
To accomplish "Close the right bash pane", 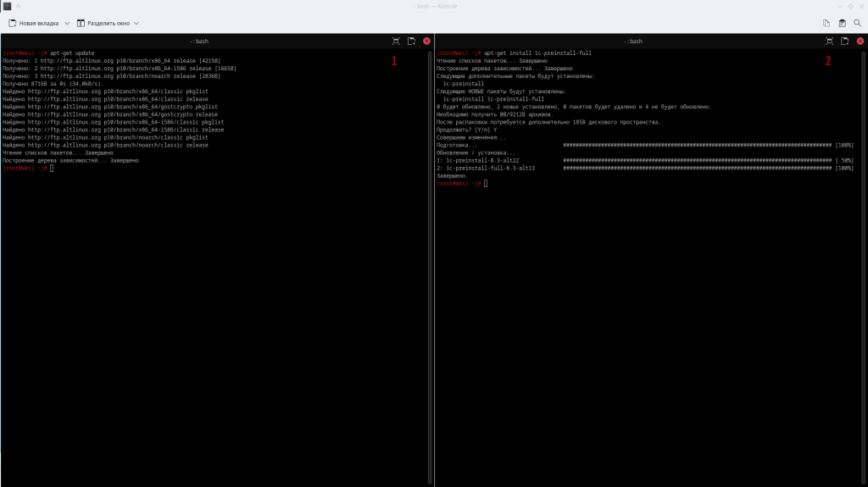I will (x=860, y=41).
